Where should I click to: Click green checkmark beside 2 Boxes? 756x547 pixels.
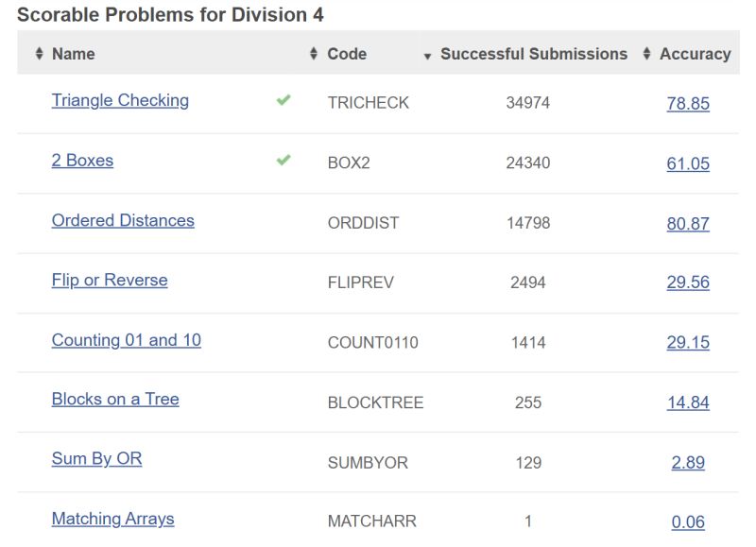(283, 161)
